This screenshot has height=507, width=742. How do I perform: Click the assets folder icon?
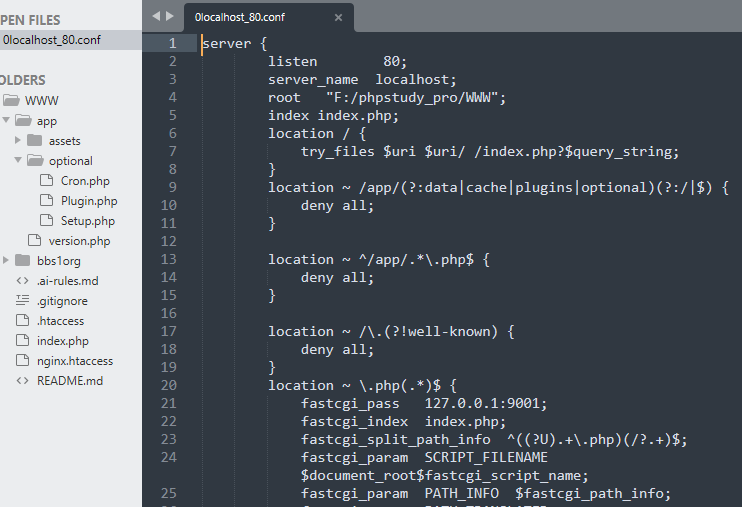(35, 140)
